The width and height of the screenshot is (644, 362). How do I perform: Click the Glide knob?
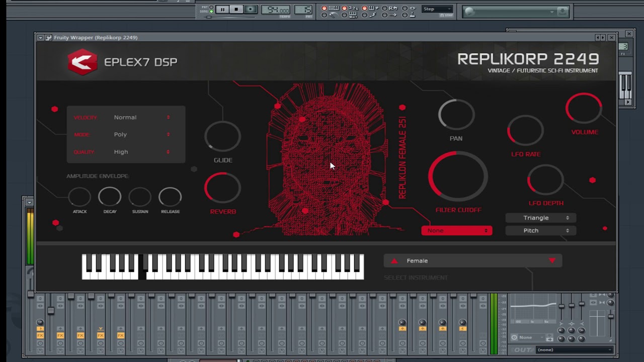coord(223,136)
